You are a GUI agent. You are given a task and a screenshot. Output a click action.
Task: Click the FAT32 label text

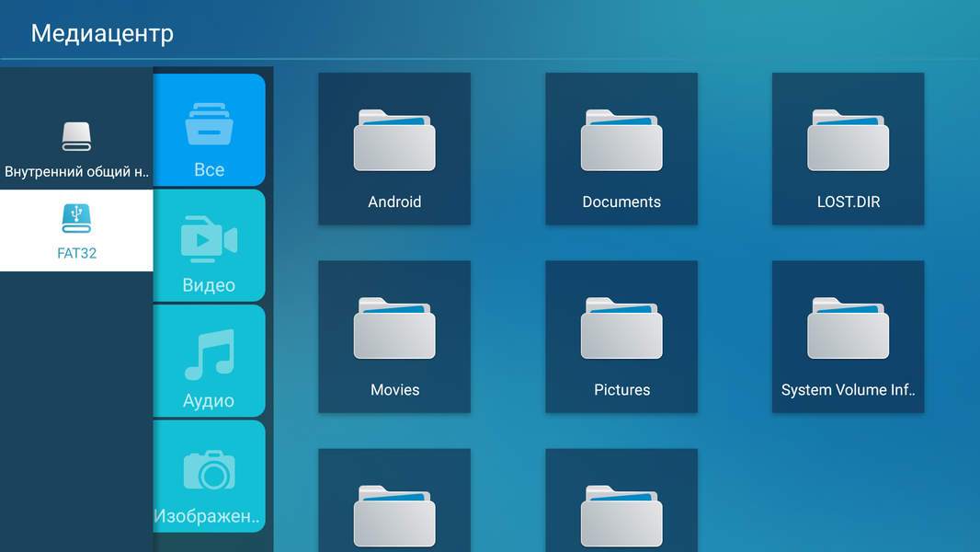(x=77, y=253)
